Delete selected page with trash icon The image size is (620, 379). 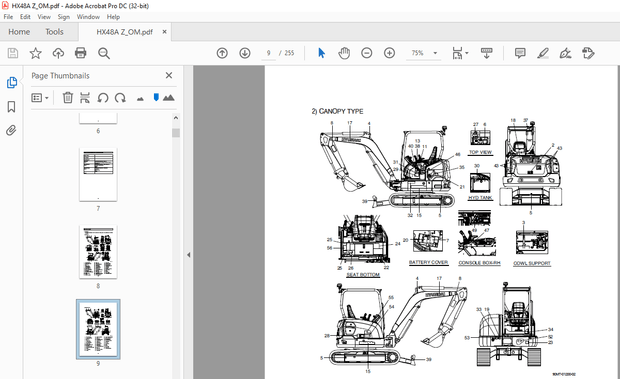pyautogui.click(x=68, y=97)
